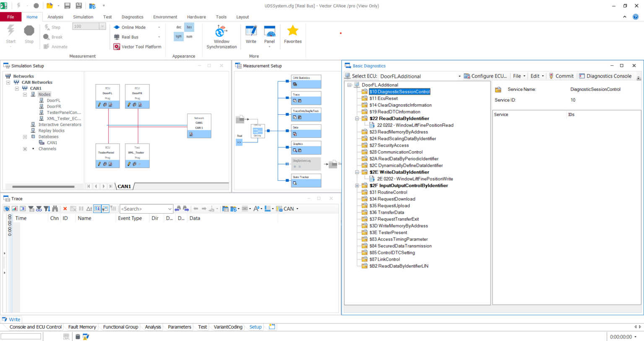Open the Fault Memory desktop tab
Viewport: 644px width, 341px height.
(82, 327)
